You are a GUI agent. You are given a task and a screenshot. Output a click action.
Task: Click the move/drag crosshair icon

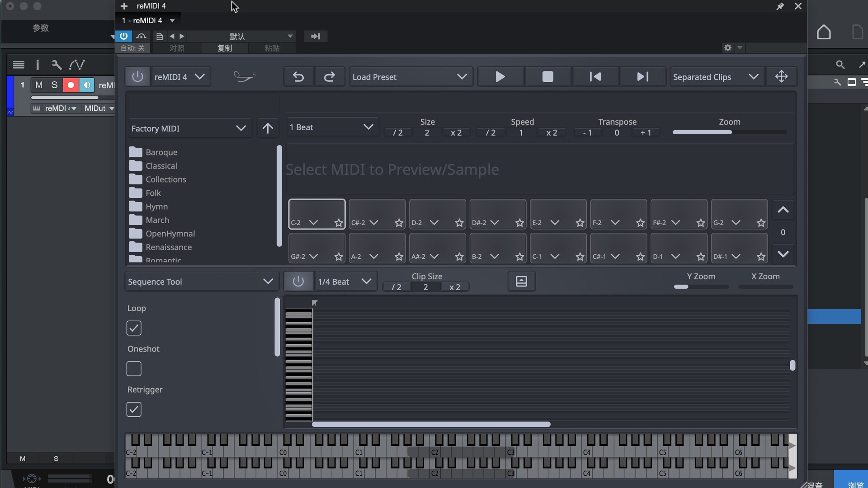coord(781,77)
